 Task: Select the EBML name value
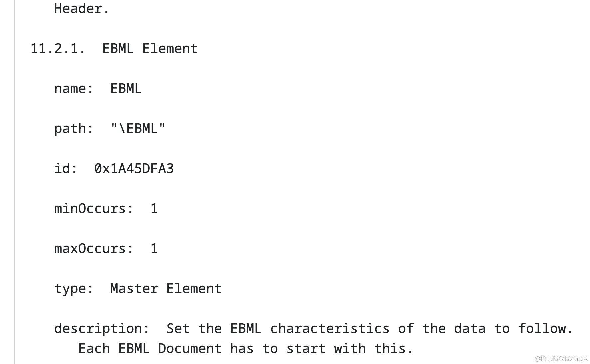(x=126, y=89)
